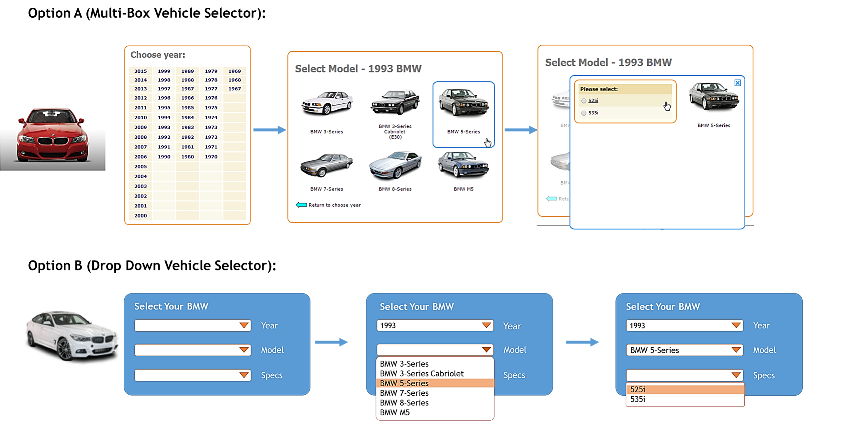
Task: Open the 1993 Year dropdown in last panel
Action: pos(685,326)
